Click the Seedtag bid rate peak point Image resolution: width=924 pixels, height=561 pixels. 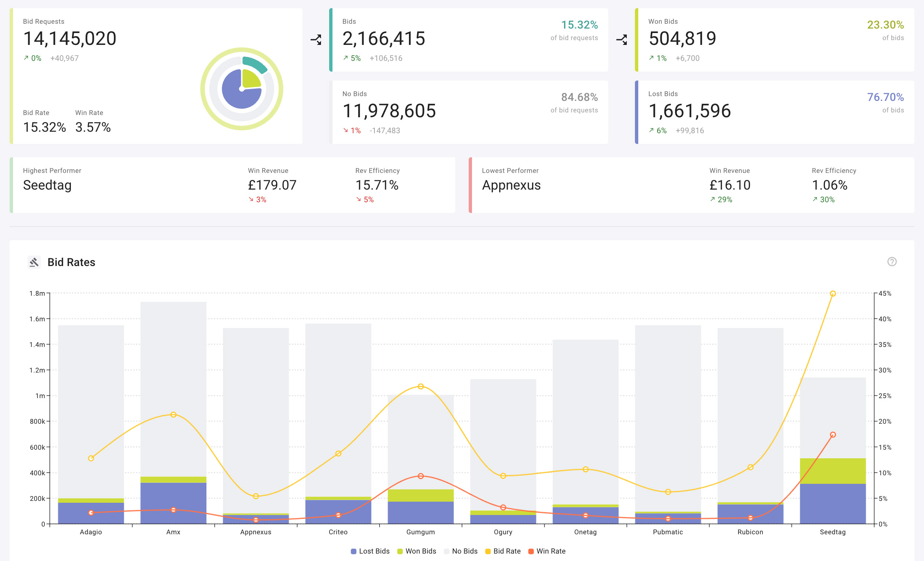(832, 293)
